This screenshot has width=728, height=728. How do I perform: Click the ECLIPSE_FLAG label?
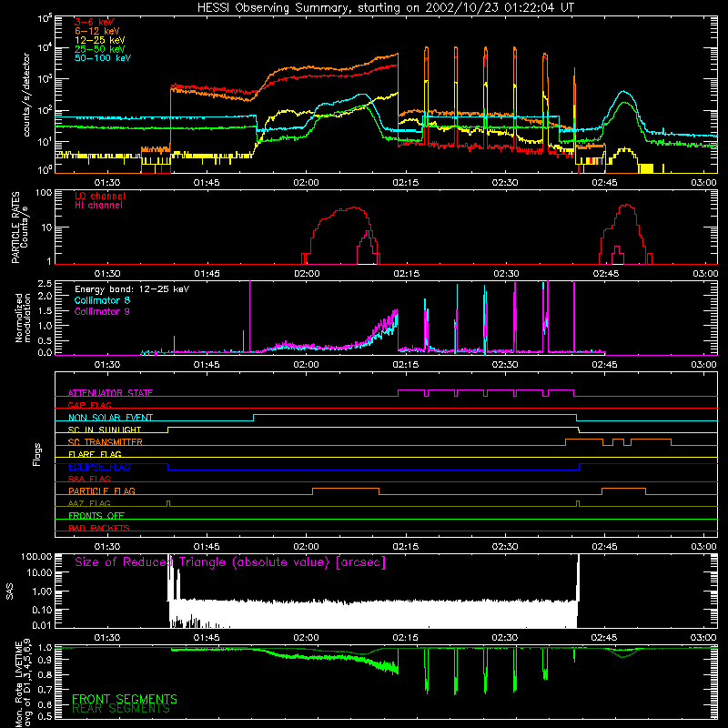pyautogui.click(x=99, y=467)
